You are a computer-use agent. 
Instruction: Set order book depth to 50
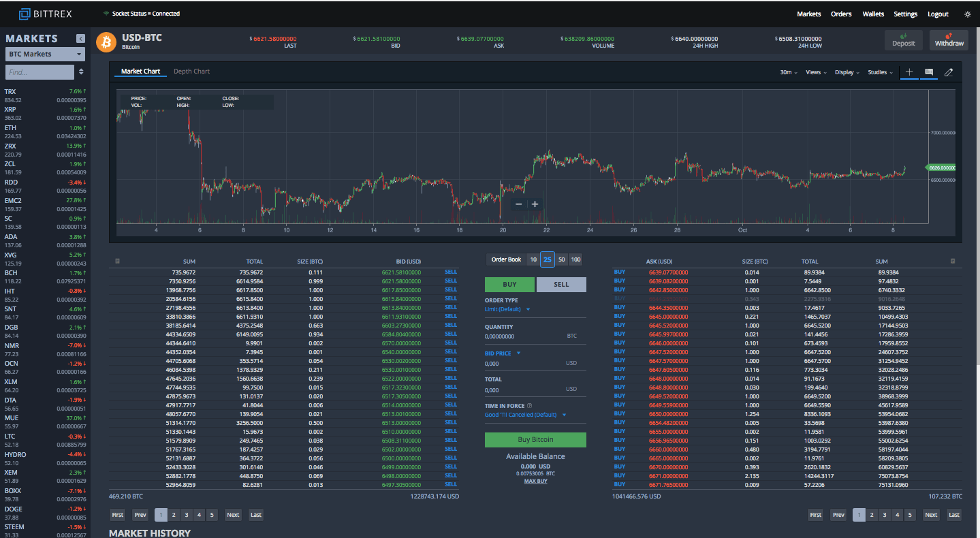561,259
